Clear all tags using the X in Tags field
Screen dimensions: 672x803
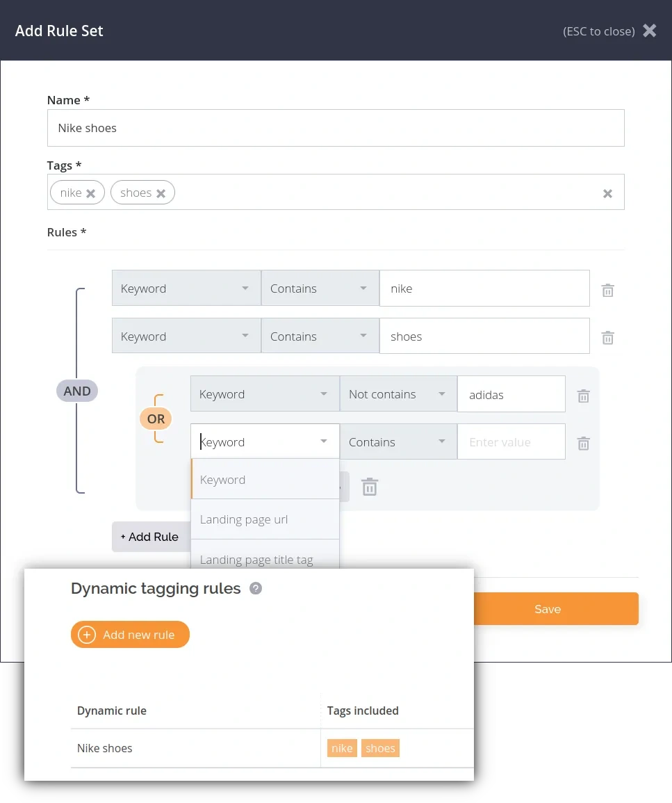tap(607, 193)
